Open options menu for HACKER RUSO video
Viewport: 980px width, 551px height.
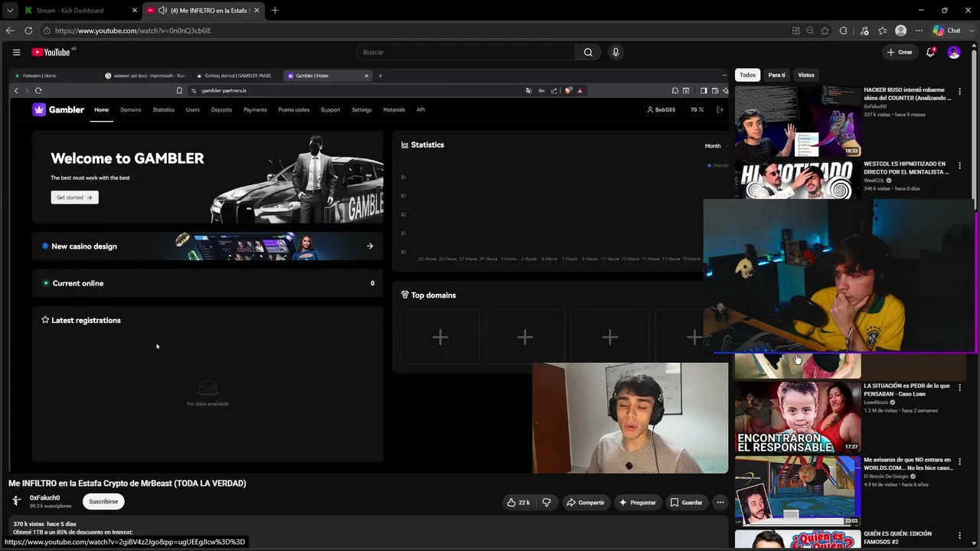point(959,92)
